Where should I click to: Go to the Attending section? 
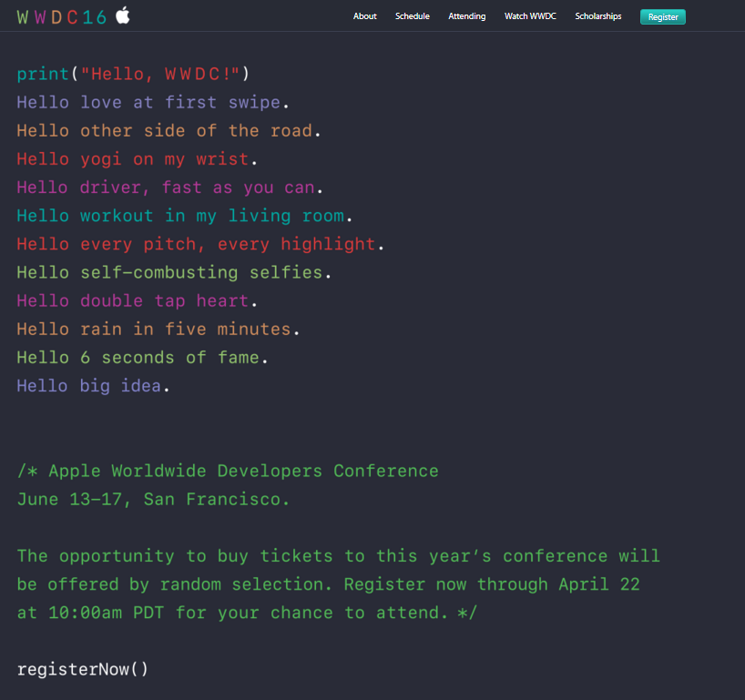click(466, 16)
